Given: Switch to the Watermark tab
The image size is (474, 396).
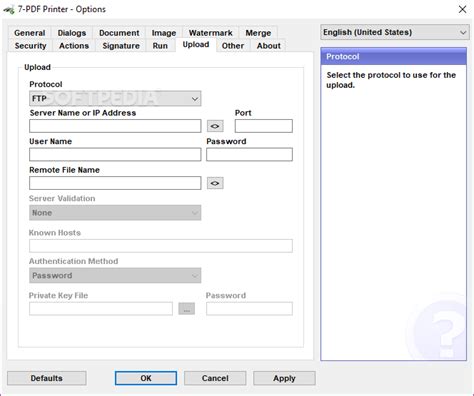Looking at the screenshot, I should (x=210, y=33).
